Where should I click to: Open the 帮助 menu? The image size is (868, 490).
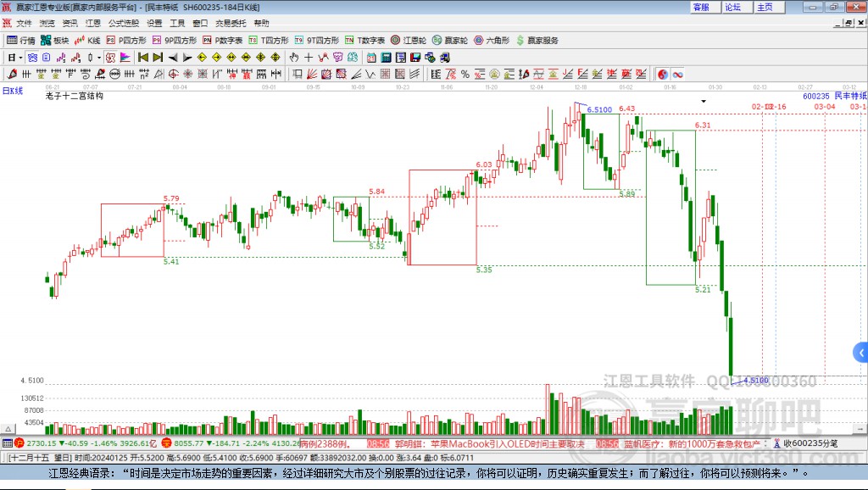point(261,23)
